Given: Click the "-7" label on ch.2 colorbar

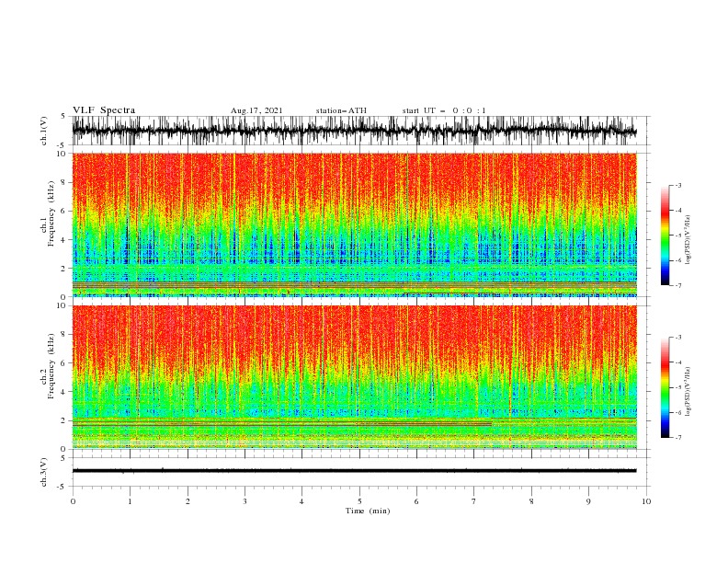Looking at the screenshot, I should (678, 437).
